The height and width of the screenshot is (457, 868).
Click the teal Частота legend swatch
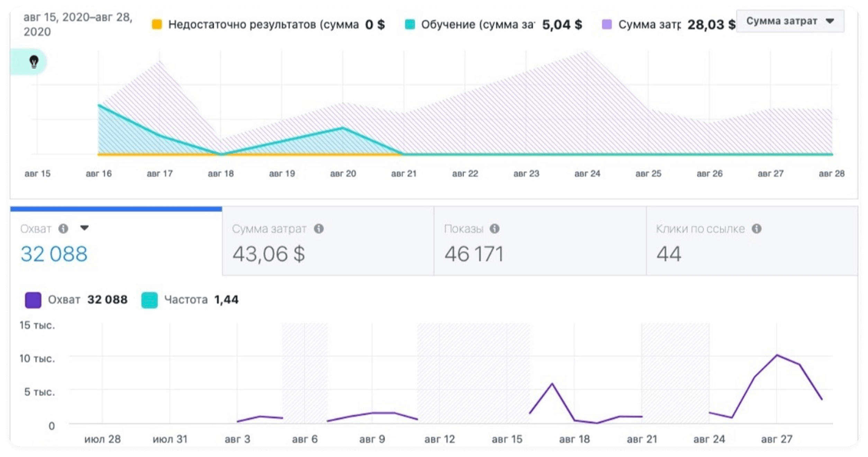(150, 300)
